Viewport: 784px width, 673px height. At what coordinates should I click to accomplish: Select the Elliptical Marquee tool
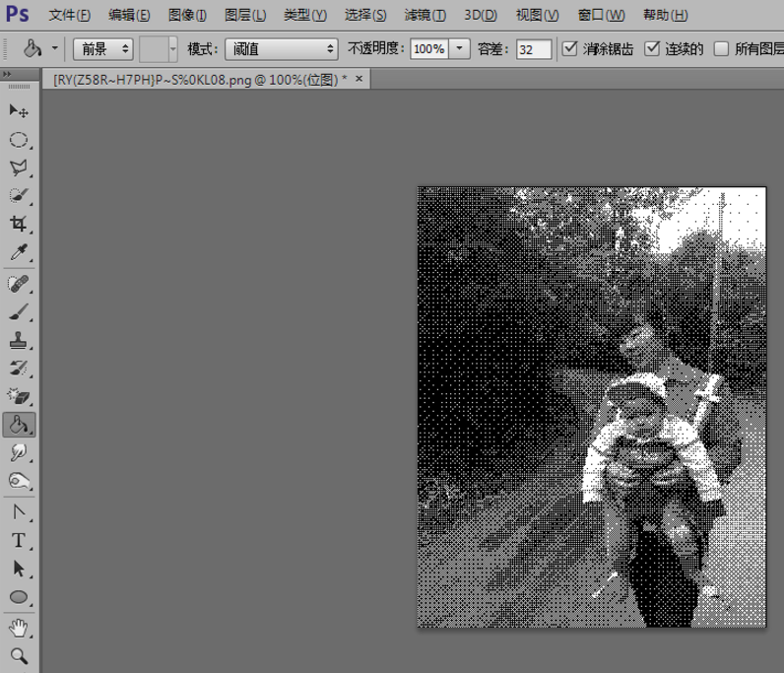[19, 140]
